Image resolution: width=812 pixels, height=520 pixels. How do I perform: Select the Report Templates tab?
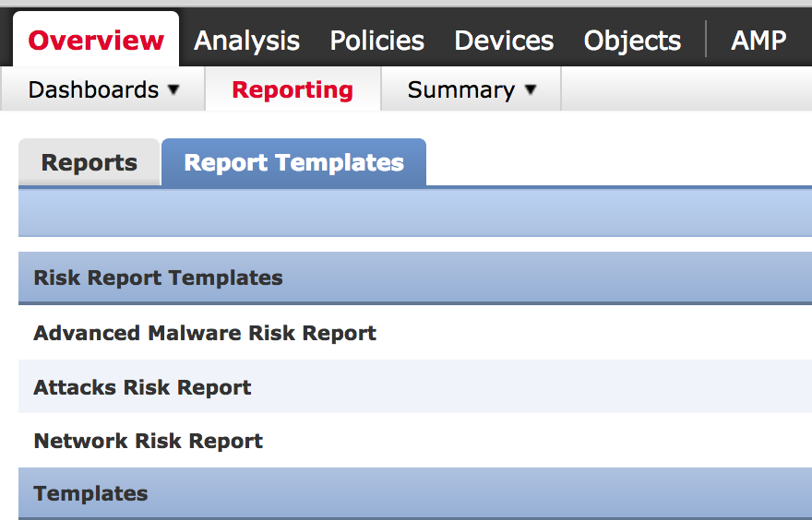293,163
